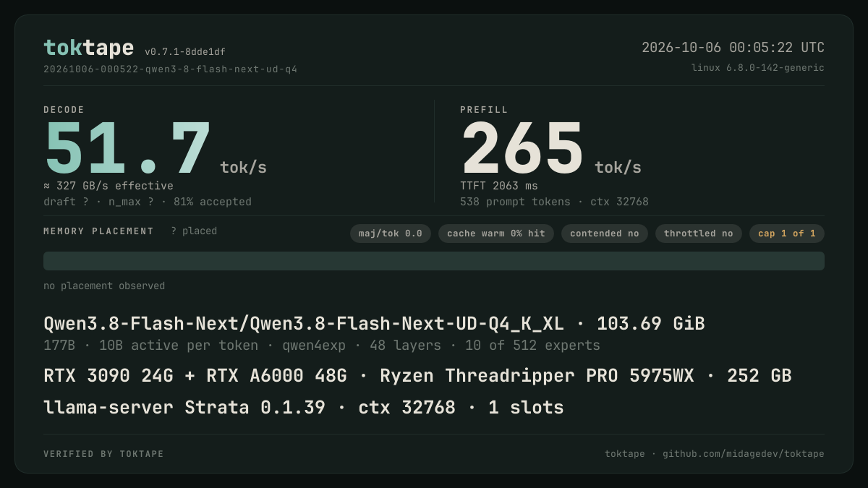Screen dimensions: 868x488
Task: Click kernel text linux 6.8.0-142-generic
Action: pyautogui.click(x=757, y=68)
